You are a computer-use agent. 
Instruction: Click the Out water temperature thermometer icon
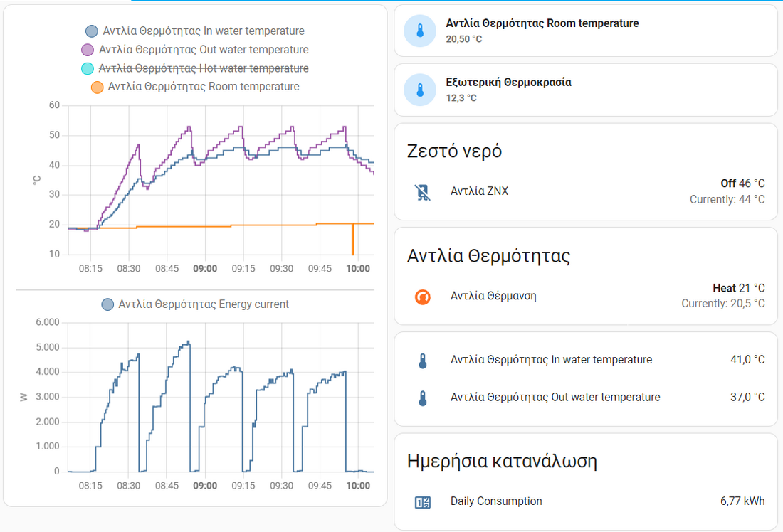coord(423,398)
